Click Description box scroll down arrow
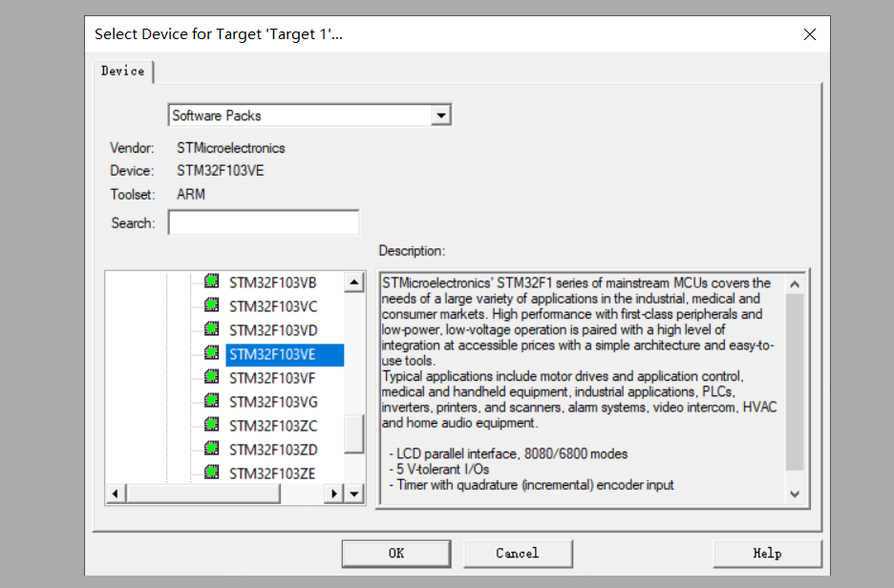Viewport: 894px width, 588px height. 795,494
